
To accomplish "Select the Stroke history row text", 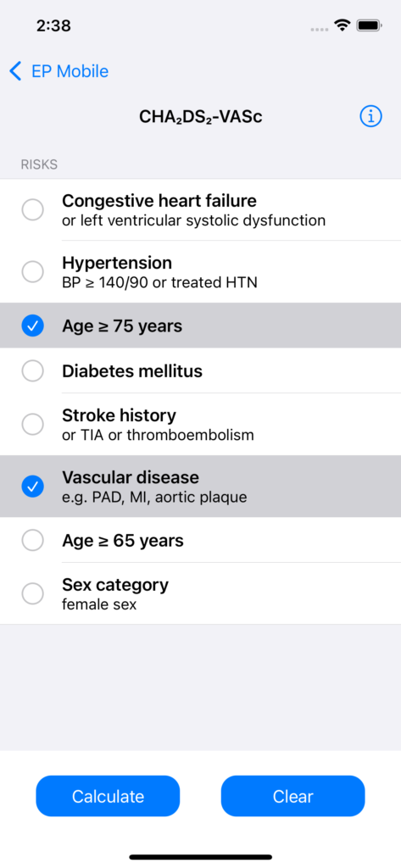I will (x=158, y=425).
